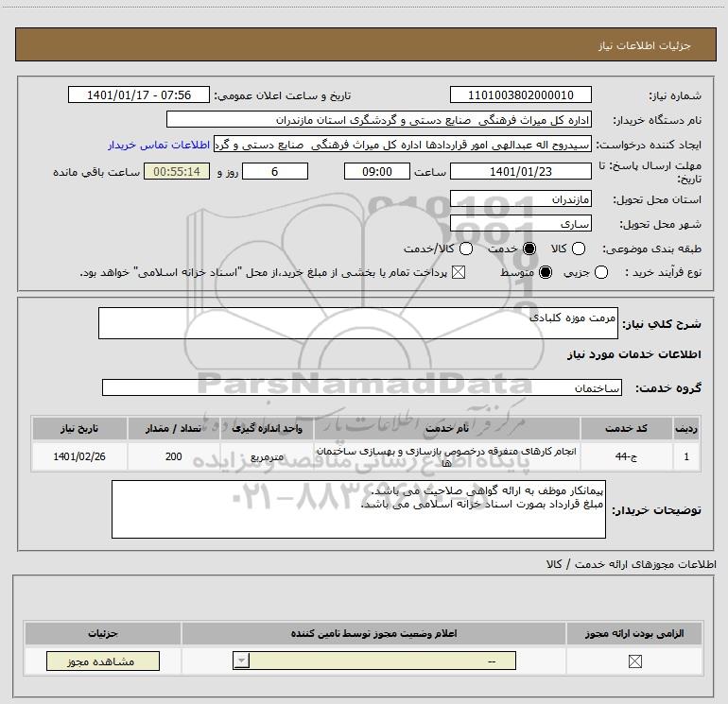The image size is (728, 704).
Task: Click the delivery province field مازندران
Action: tap(520, 198)
